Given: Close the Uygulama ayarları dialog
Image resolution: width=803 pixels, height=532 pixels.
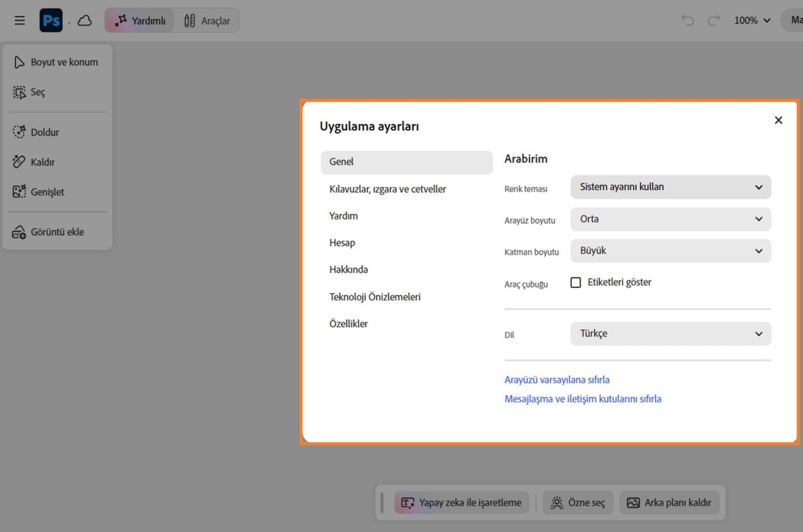Looking at the screenshot, I should click(x=778, y=120).
